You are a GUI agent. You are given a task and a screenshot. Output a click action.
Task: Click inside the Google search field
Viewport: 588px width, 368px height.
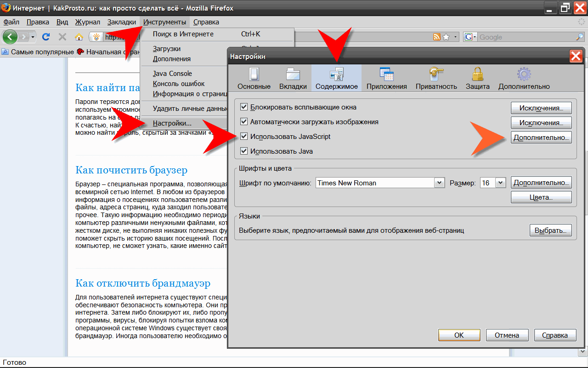[x=526, y=37]
